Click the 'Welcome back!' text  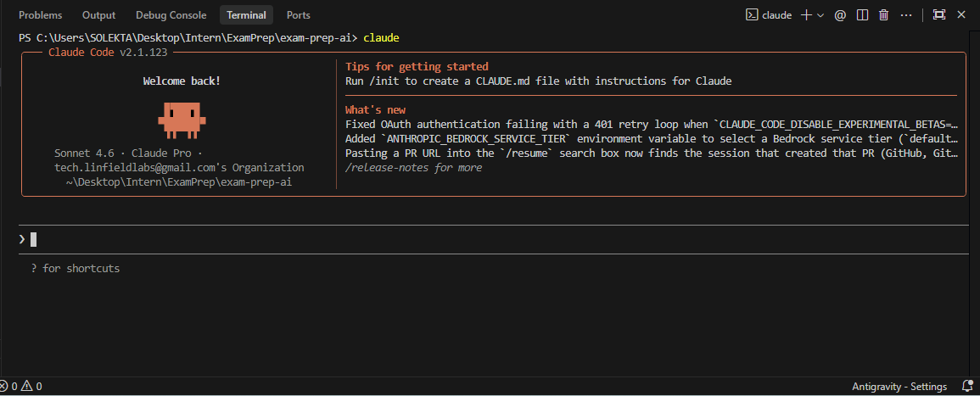(182, 81)
